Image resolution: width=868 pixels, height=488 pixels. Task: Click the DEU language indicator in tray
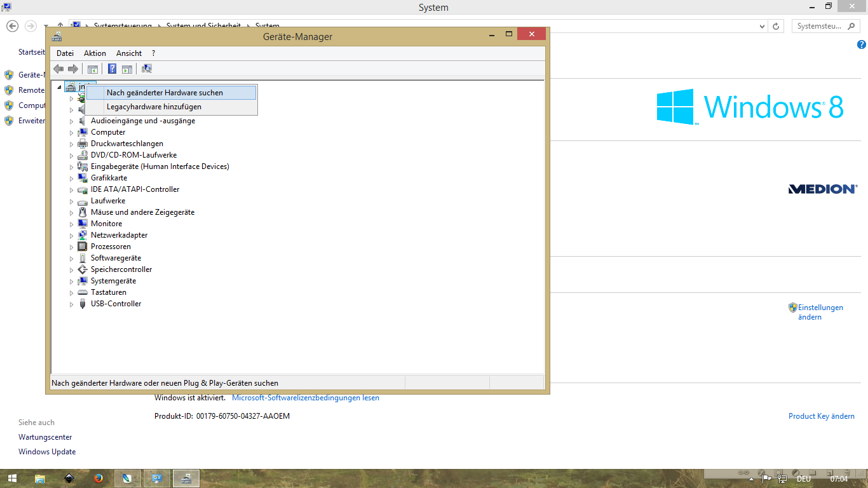tap(803, 479)
